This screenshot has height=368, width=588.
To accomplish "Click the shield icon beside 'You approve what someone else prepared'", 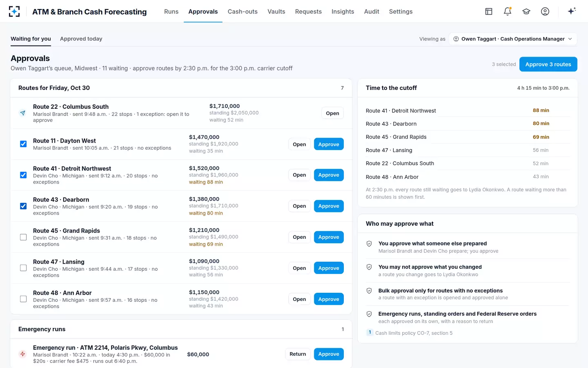I will (x=369, y=244).
